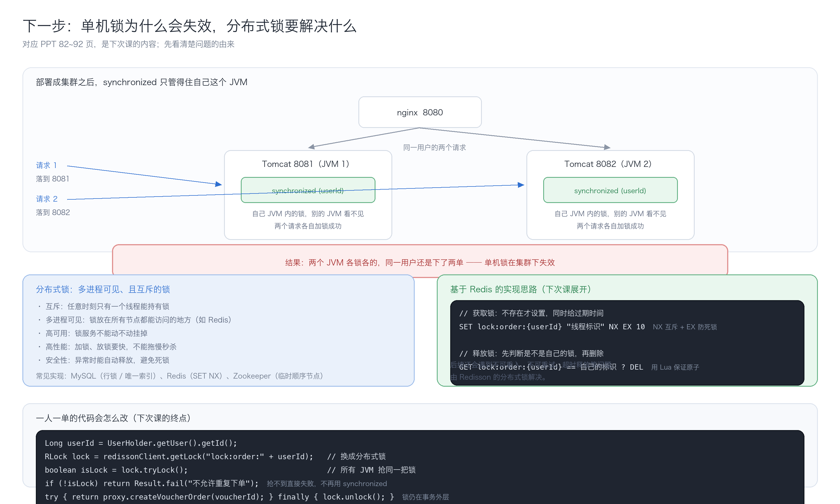
Task: Click the comment 获取锁：不存在才设置
Action: pyautogui.click(x=531, y=313)
